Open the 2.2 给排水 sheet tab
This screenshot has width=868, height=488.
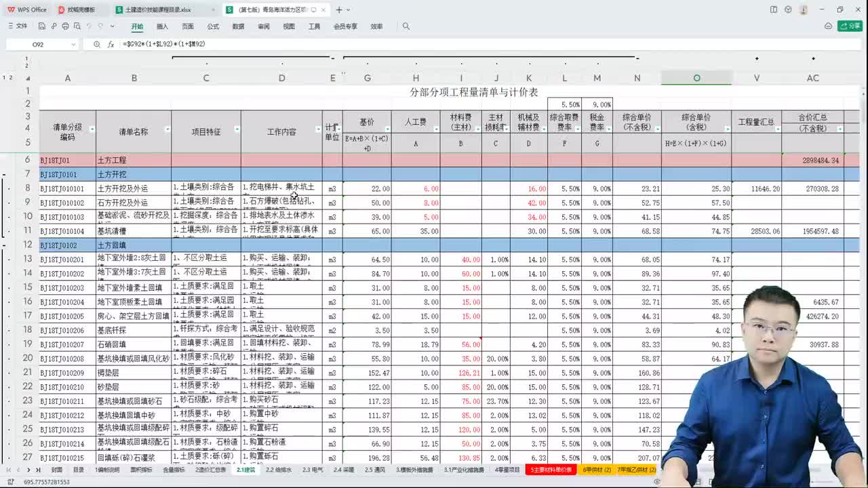point(279,470)
